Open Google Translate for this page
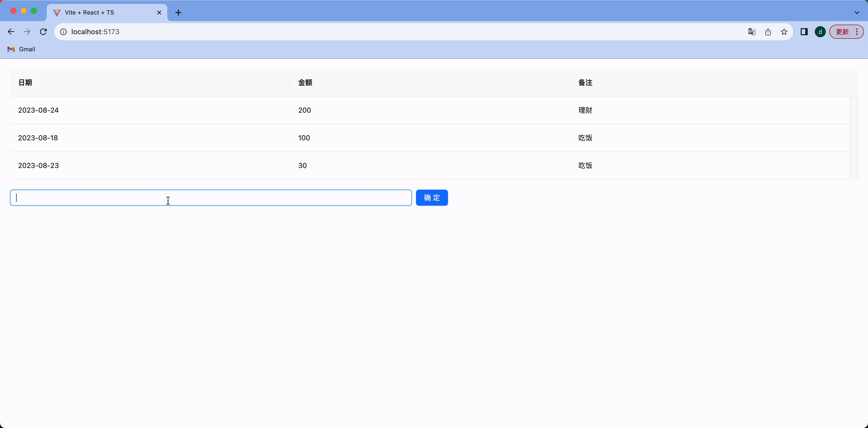This screenshot has width=868, height=428. (751, 32)
